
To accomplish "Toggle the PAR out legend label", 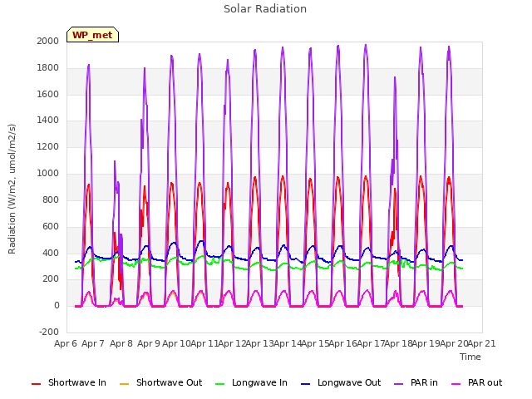I will coord(485,382).
